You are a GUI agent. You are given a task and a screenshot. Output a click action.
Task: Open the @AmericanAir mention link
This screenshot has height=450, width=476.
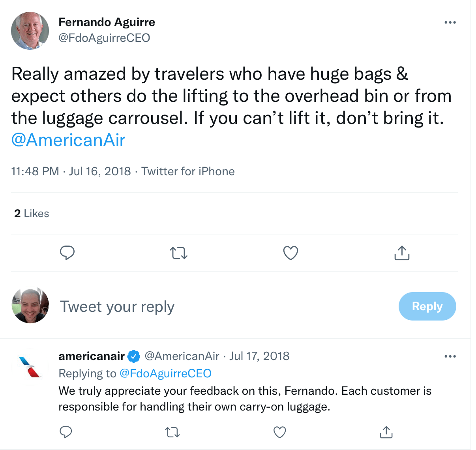point(68,140)
